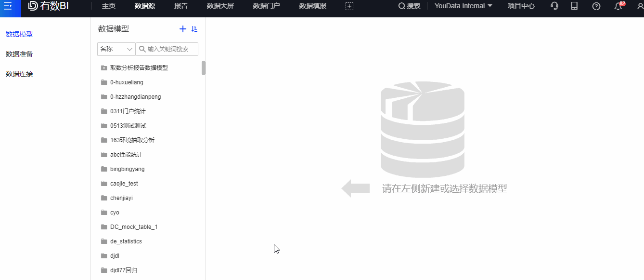Switch to the 数据源 tab
Image resolution: width=644 pixels, height=280 pixels.
pos(145,6)
